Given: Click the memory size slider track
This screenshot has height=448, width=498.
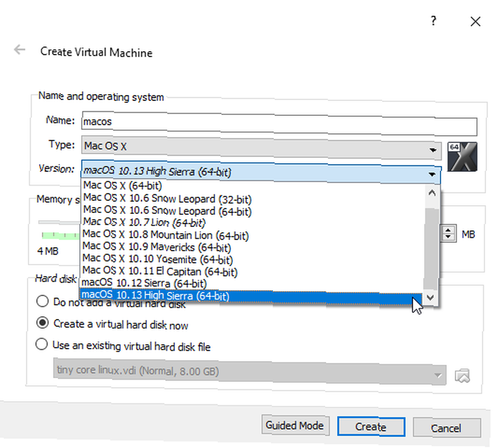Looking at the screenshot, I should [x=59, y=222].
